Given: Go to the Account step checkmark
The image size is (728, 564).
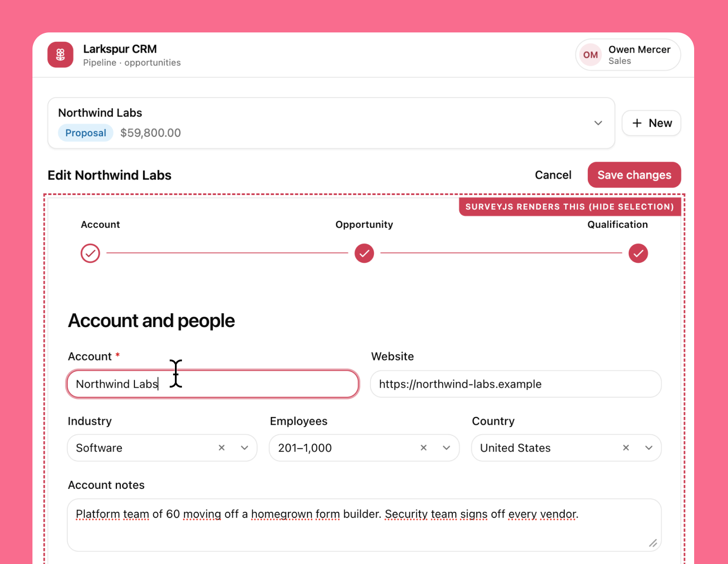Looking at the screenshot, I should coord(90,253).
